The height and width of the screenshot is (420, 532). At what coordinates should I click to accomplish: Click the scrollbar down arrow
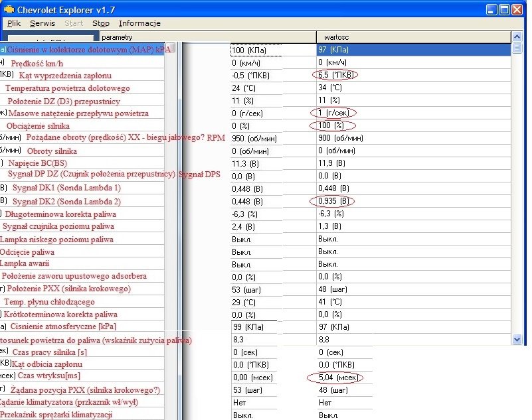(x=517, y=339)
